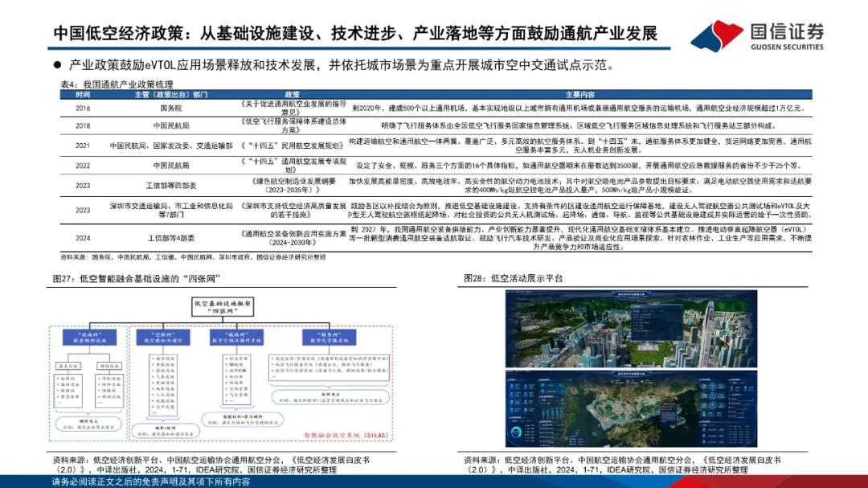Click the content cell starting 设定了安全、规模、服务
868x488 pixels.
pyautogui.click(x=580, y=166)
